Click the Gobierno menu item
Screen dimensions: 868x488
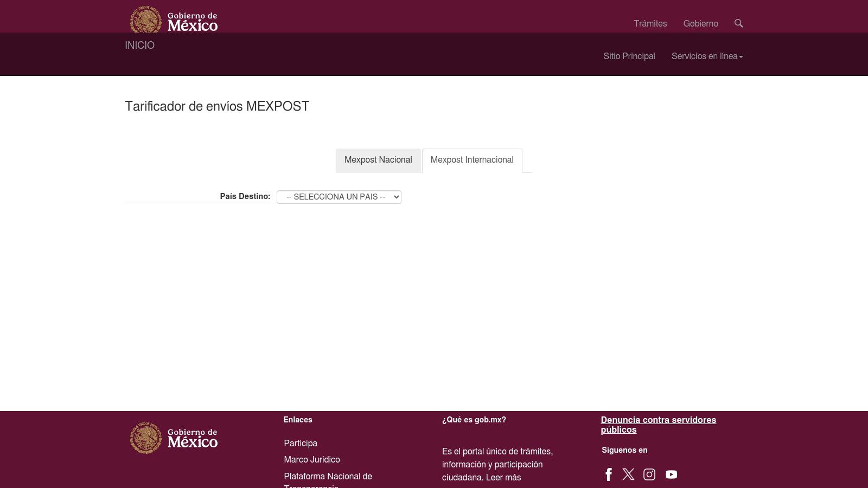(700, 23)
